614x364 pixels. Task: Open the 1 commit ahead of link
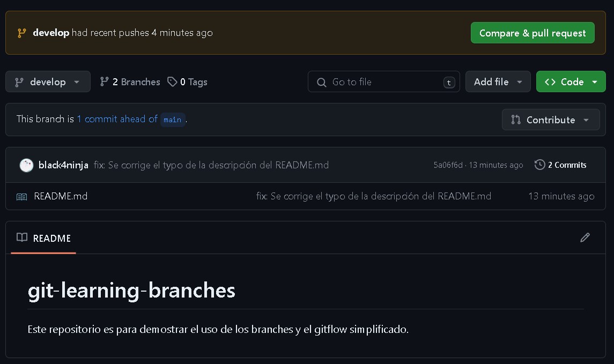pyautogui.click(x=117, y=119)
